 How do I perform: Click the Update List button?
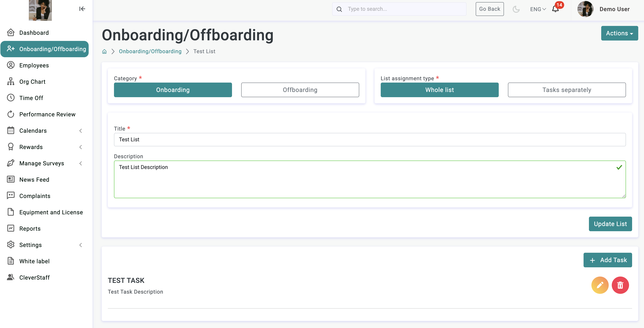tap(610, 224)
